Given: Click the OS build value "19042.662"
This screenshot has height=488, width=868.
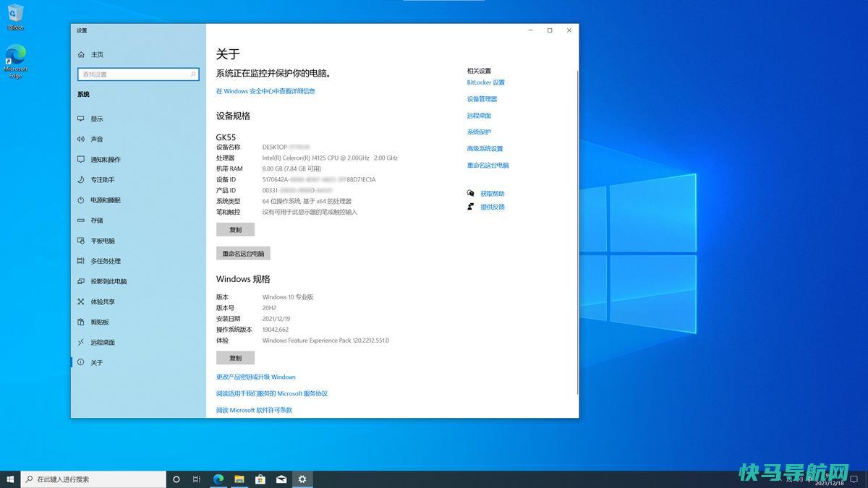Looking at the screenshot, I should pyautogui.click(x=276, y=330).
